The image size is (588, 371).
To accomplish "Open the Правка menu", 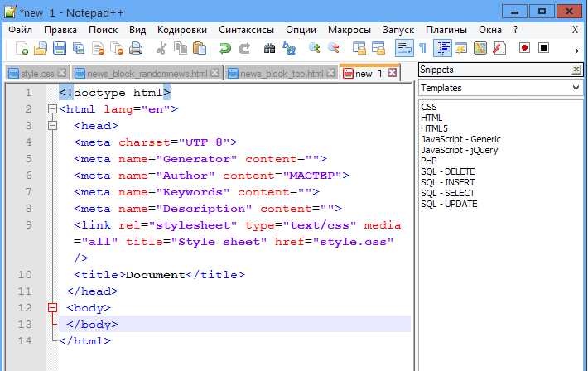I will click(x=60, y=30).
